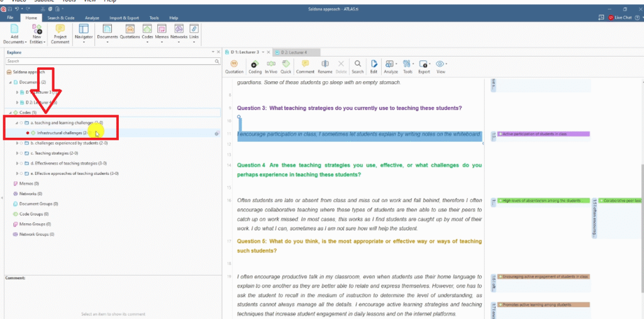The image size is (644, 319).
Task: Switch to the D 2: Lecturer 4 tab
Action: point(292,52)
